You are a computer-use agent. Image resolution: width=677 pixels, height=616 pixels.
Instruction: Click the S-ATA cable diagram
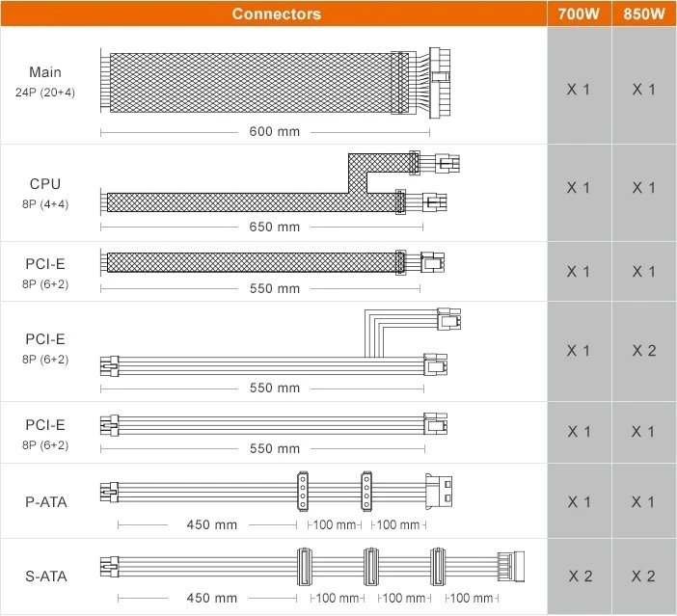(x=312, y=567)
